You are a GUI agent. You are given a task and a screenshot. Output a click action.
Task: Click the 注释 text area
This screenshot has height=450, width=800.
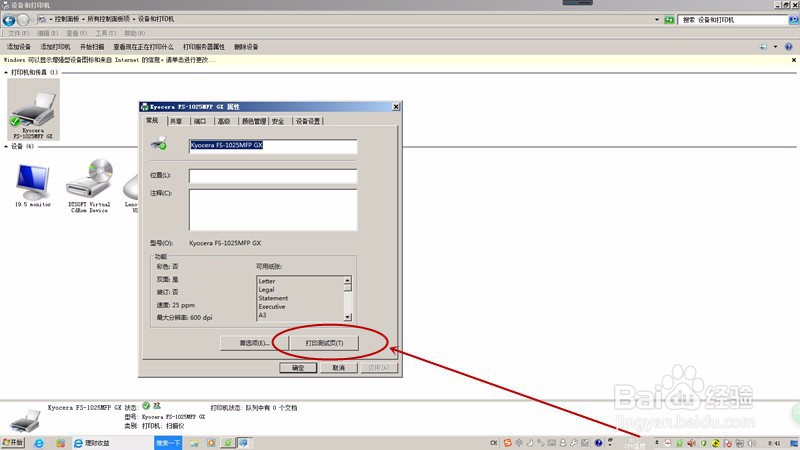click(x=273, y=210)
